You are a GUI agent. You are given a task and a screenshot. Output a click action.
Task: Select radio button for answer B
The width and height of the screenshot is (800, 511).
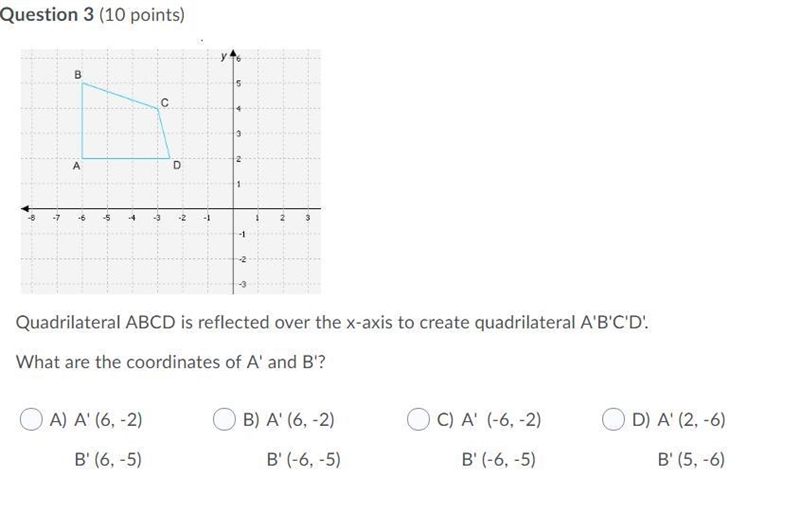(224, 419)
